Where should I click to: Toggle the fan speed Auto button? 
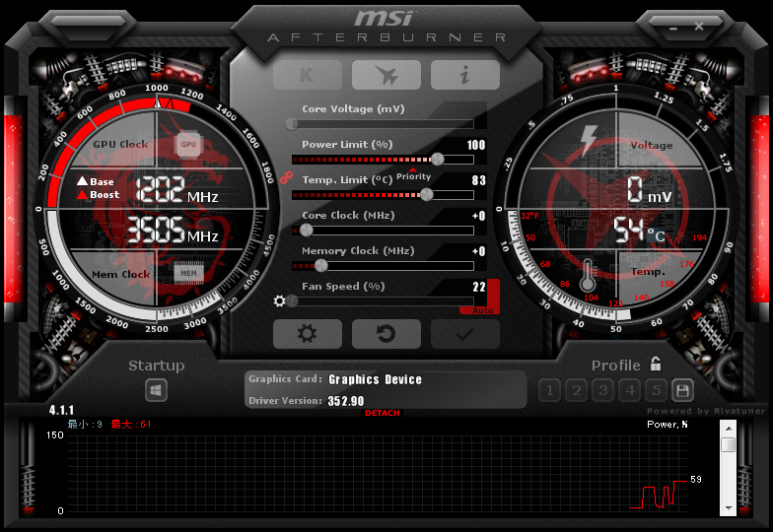(x=482, y=310)
